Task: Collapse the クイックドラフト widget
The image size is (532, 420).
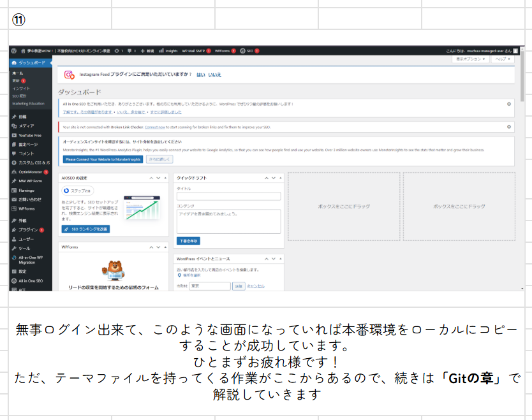Action: click(x=267, y=178)
